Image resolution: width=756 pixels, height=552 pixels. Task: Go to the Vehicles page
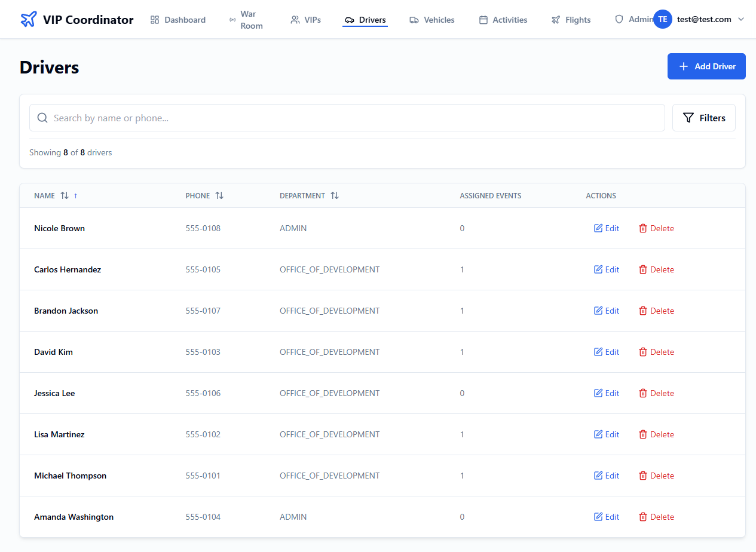click(432, 20)
